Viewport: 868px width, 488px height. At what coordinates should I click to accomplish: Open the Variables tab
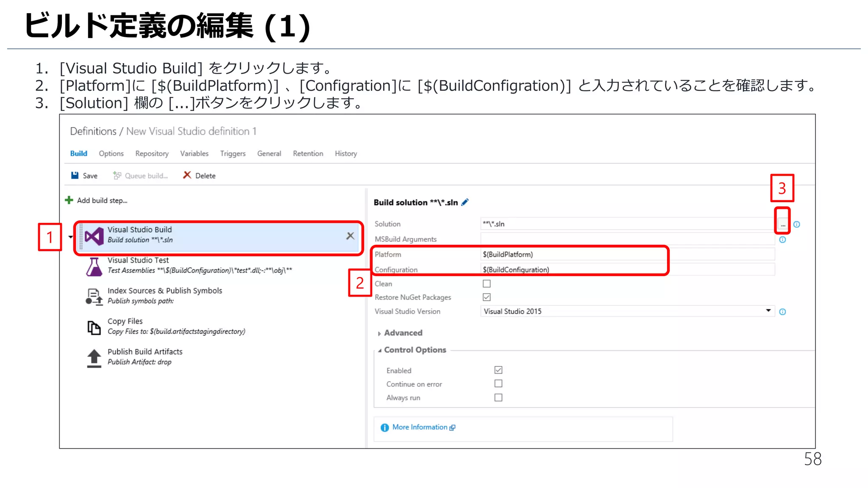pos(195,153)
